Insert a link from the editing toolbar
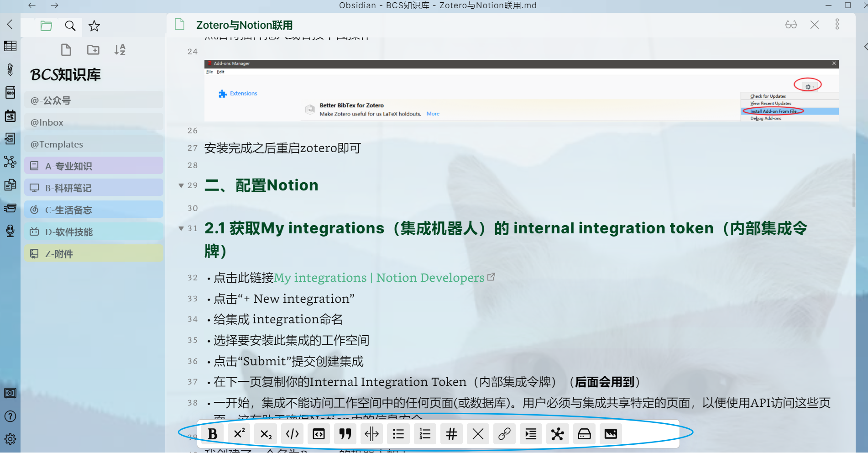Screen dimensions: 868x453 tap(504, 434)
